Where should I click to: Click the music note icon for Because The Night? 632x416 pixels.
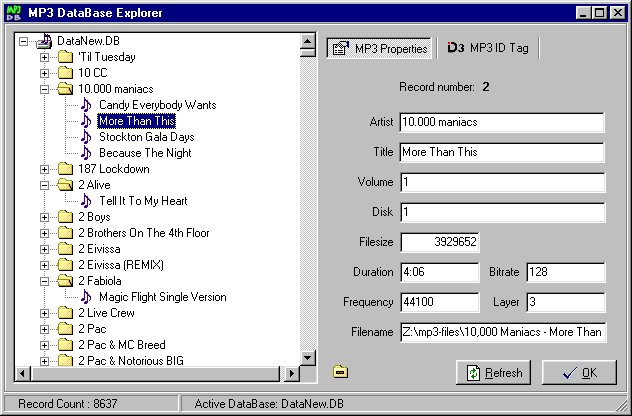(86, 153)
